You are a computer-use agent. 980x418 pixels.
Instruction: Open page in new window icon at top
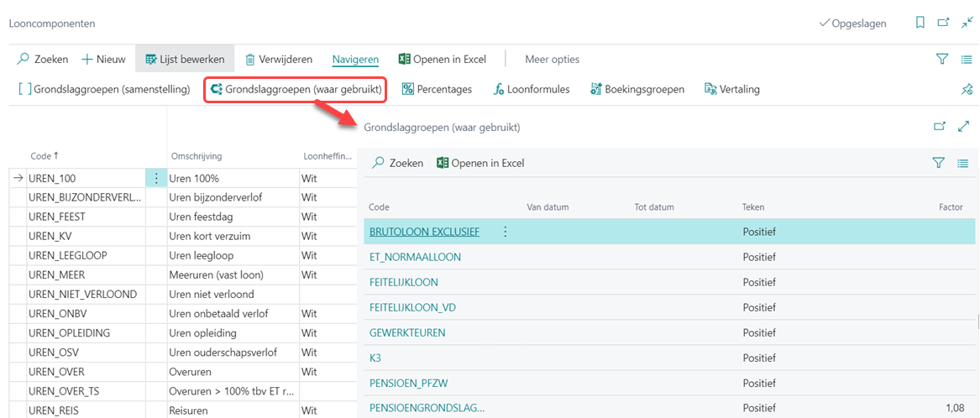click(x=943, y=24)
